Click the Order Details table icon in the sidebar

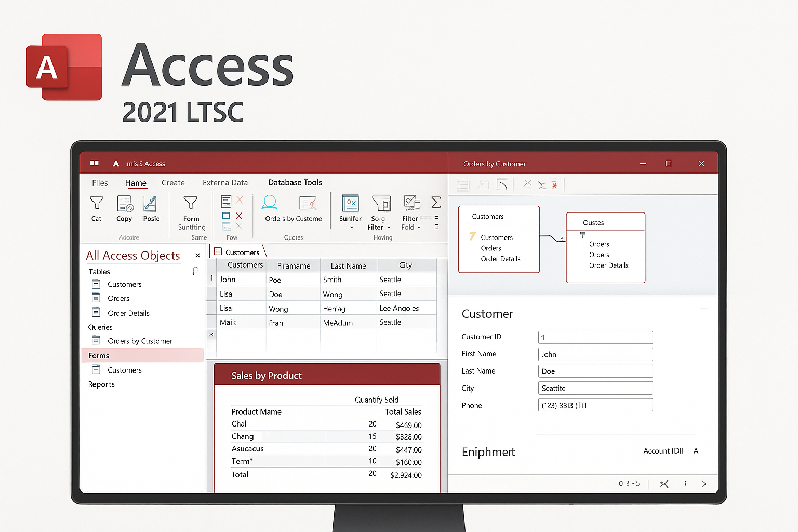(x=96, y=313)
